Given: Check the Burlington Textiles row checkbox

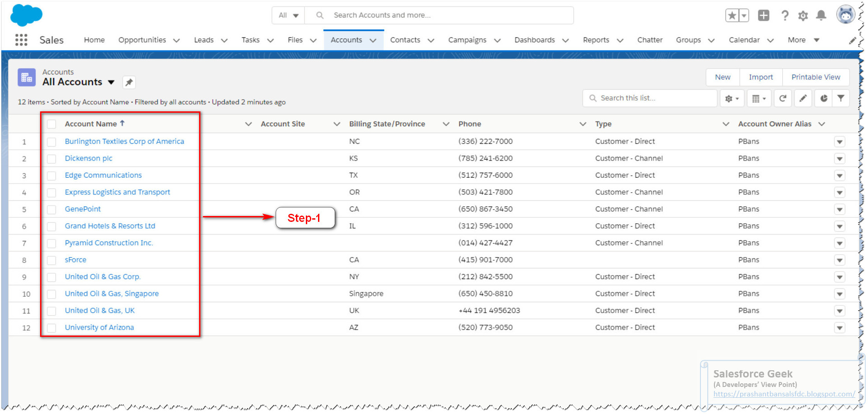Looking at the screenshot, I should [52, 142].
